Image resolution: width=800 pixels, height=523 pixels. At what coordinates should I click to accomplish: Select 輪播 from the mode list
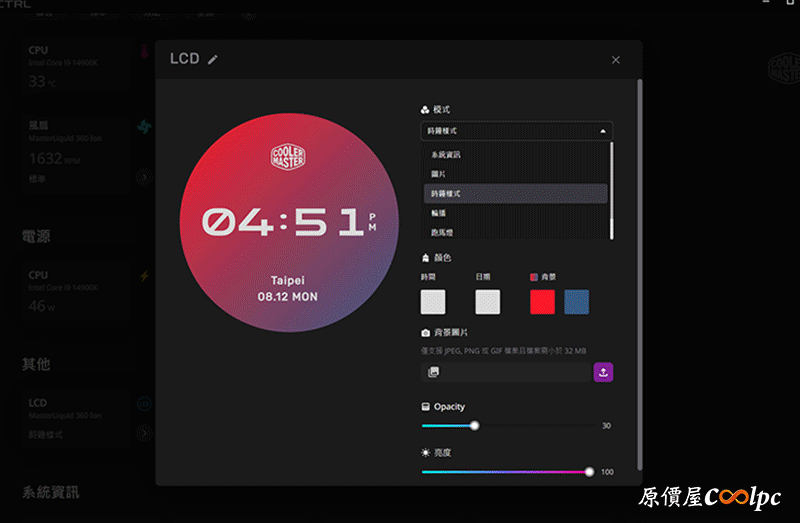pos(438,213)
